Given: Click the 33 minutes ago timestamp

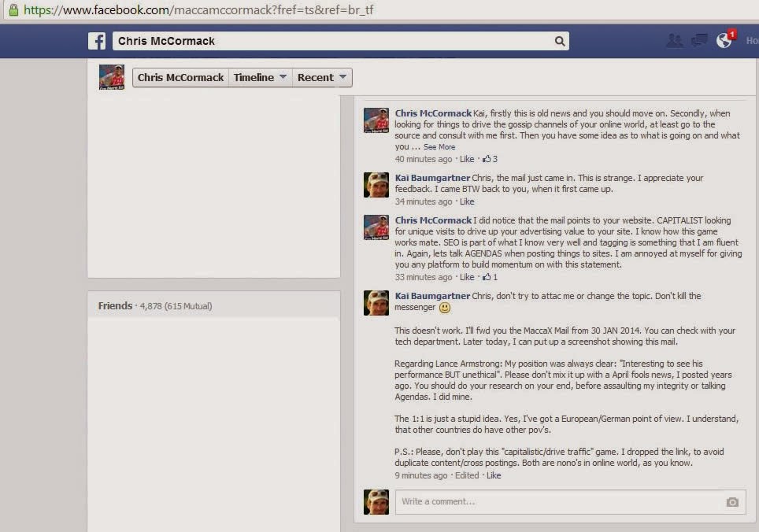Looking at the screenshot, I should (423, 277).
